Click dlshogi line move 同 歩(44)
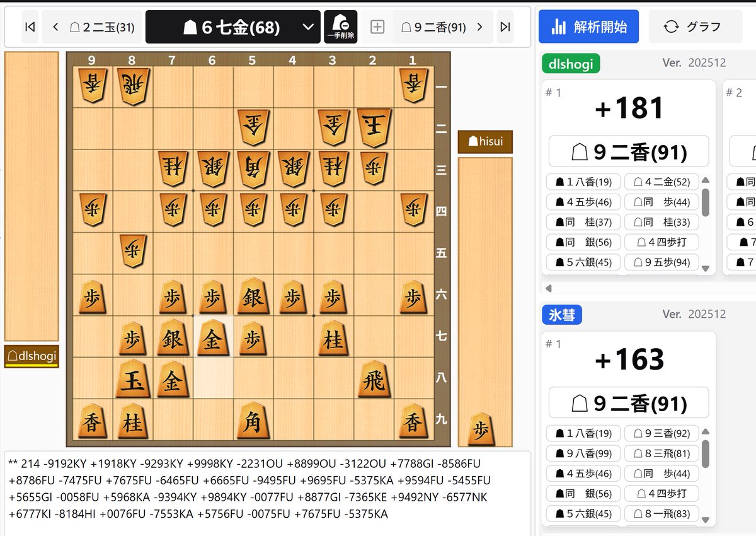756x536 pixels. coord(661,202)
